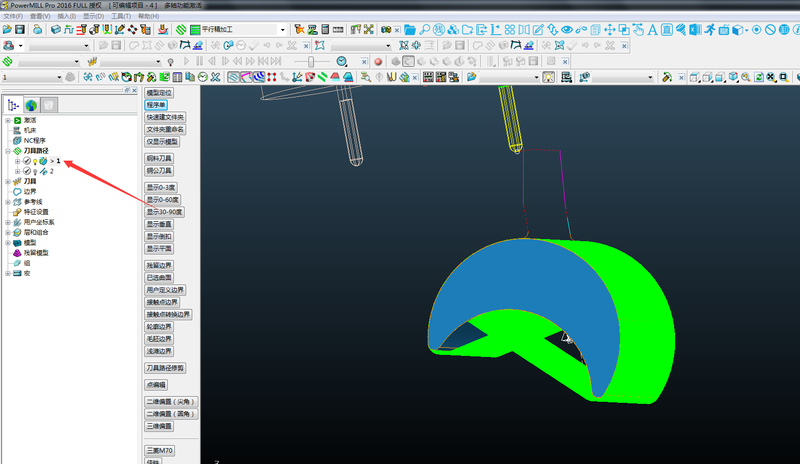Open the 平行精加工 strategy dropdown
The image size is (800, 464).
coord(282,30)
